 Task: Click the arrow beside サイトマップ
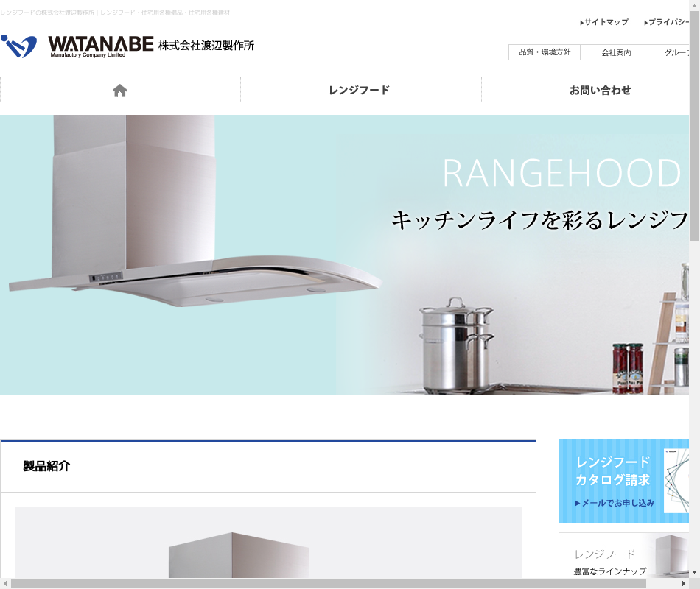pos(582,23)
